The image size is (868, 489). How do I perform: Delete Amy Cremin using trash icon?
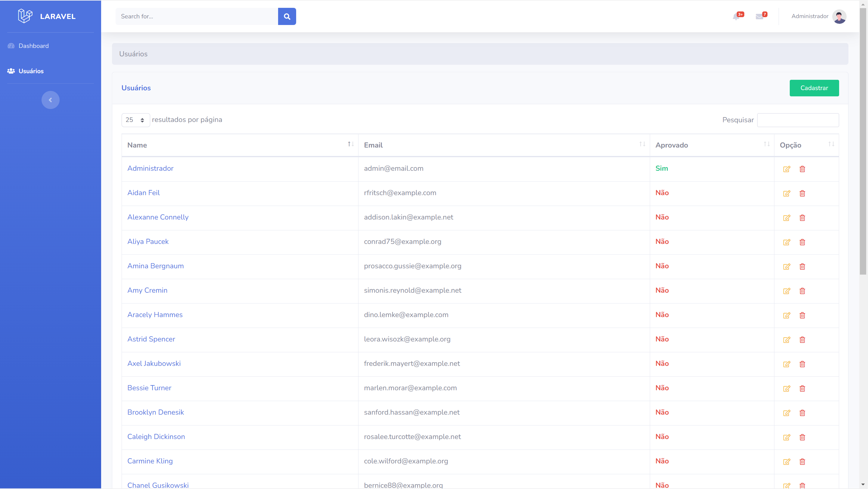[802, 291]
